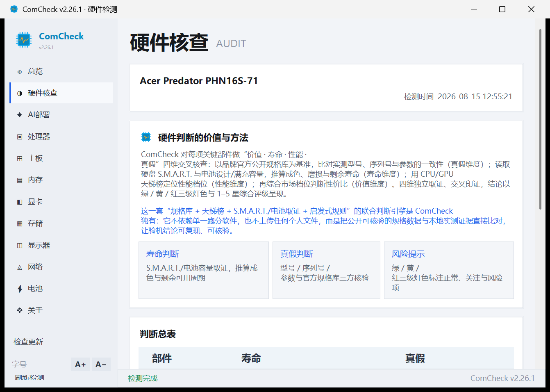Click the ComCheck chip logo in sidebar
This screenshot has width=550, height=392.
click(24, 40)
